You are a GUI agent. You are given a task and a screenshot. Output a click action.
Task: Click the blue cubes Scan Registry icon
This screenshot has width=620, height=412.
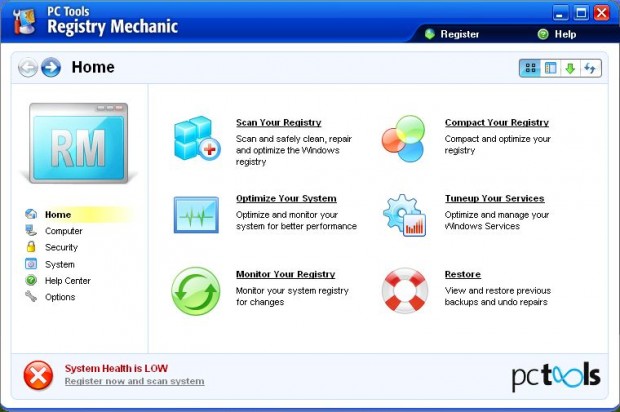click(x=197, y=138)
